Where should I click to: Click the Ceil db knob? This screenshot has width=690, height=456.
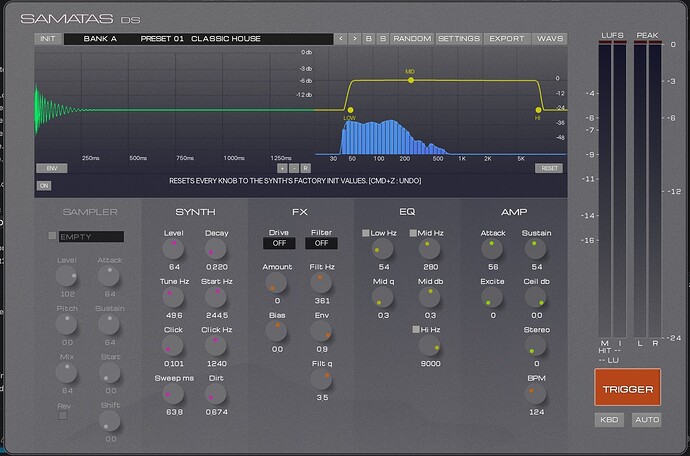(x=536, y=297)
